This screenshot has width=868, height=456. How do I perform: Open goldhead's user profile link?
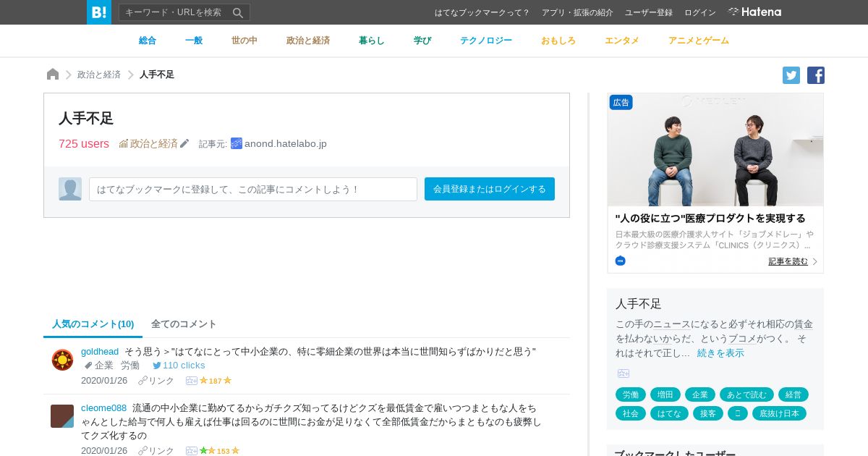tap(100, 351)
